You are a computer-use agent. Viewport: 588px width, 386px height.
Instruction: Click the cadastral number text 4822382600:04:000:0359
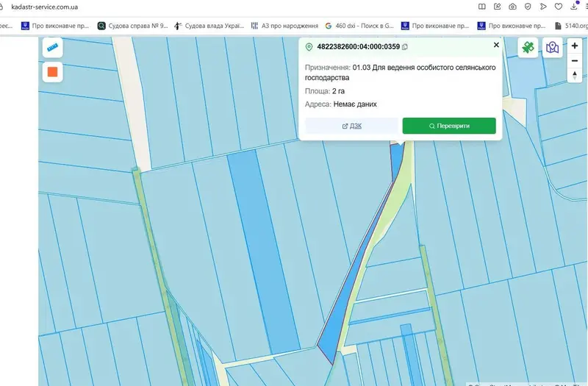(x=358, y=47)
